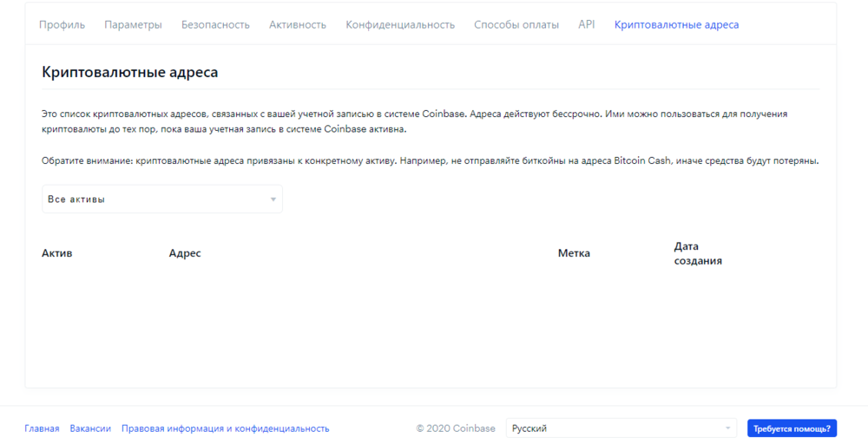Expand the Все активы dropdown
Viewport: 868px width, 444px height.
[x=162, y=199]
